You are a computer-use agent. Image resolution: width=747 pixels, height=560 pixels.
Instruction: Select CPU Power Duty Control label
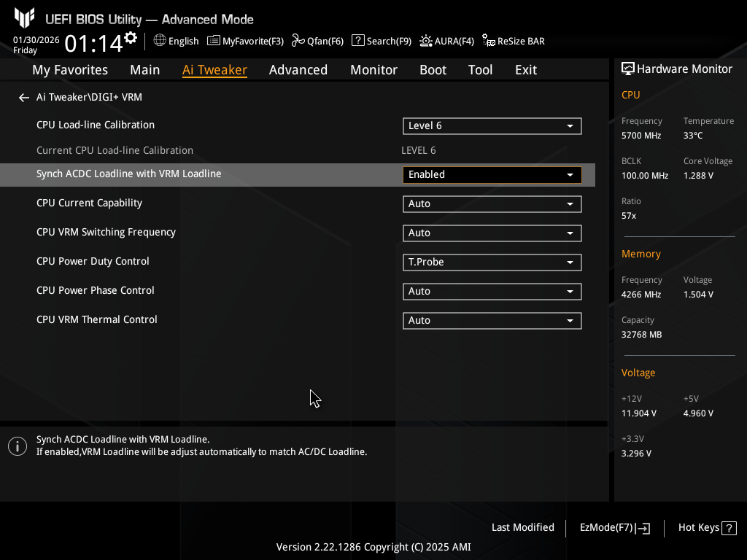click(x=93, y=261)
